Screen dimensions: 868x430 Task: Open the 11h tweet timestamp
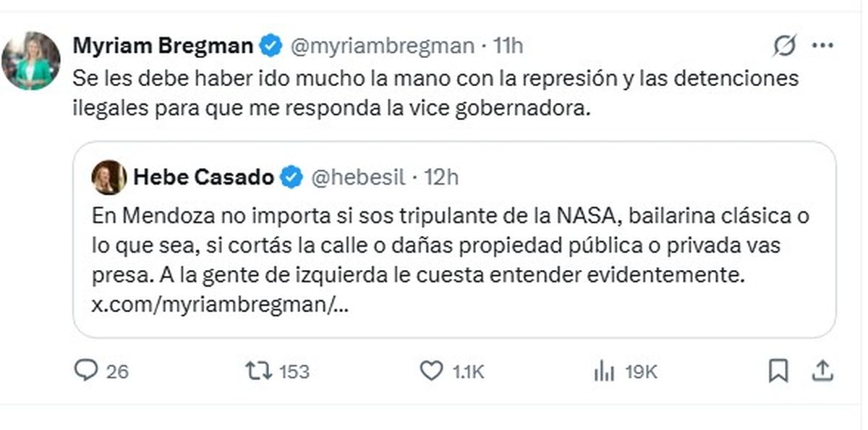508,46
